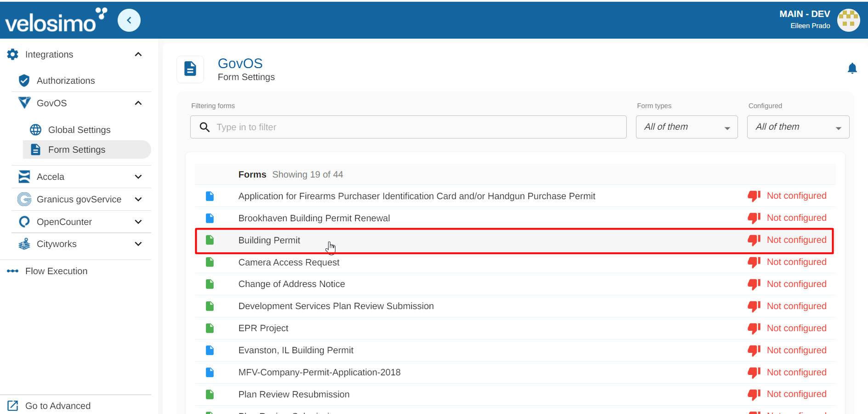
Task: Click the Authorizations shield icon
Action: [24, 80]
